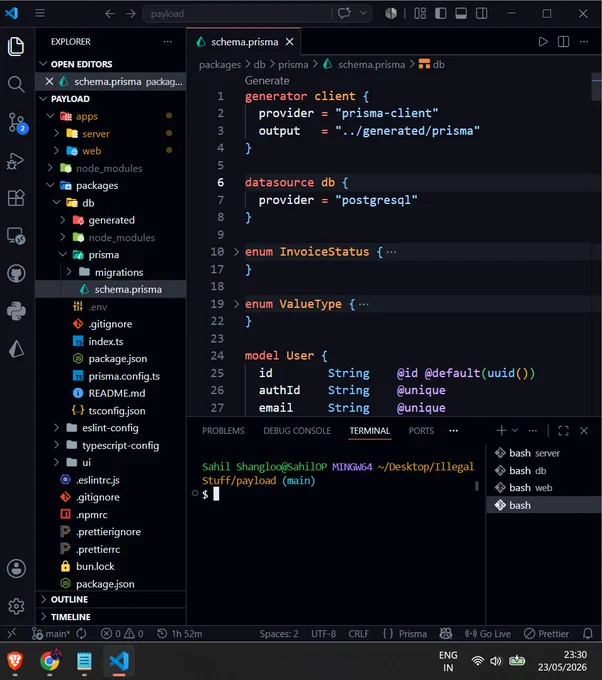Screen dimensions: 602x680
Task: Open the Remote Explorer view
Action: [x=16, y=236]
